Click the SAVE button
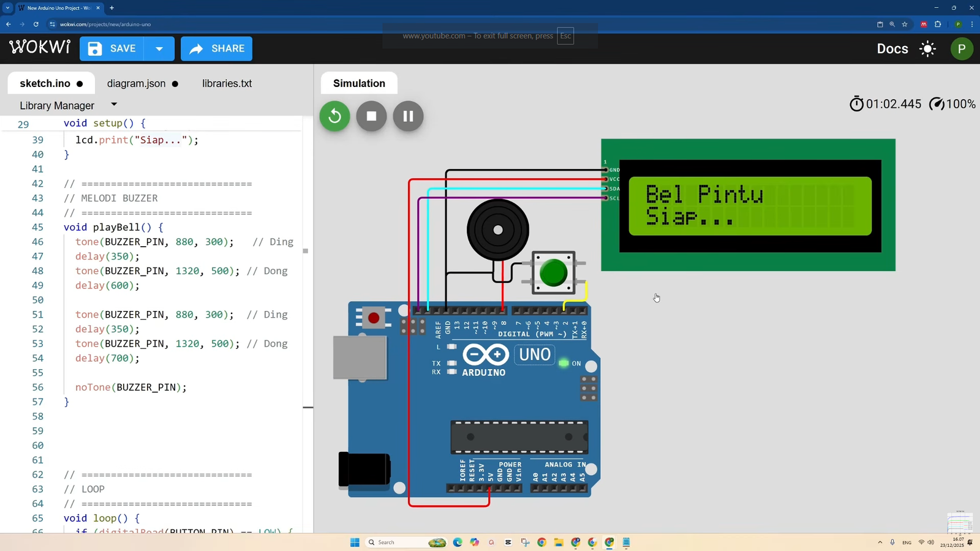The height and width of the screenshot is (551, 980). [x=112, y=48]
